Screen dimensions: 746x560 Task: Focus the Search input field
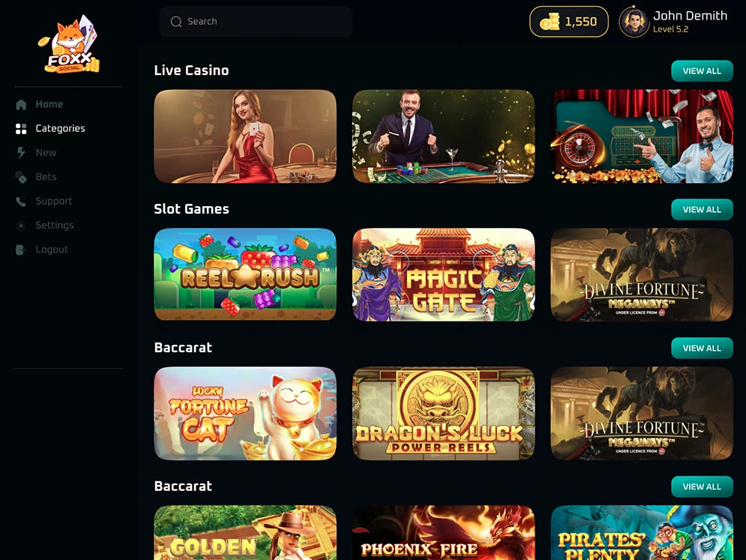[256, 22]
